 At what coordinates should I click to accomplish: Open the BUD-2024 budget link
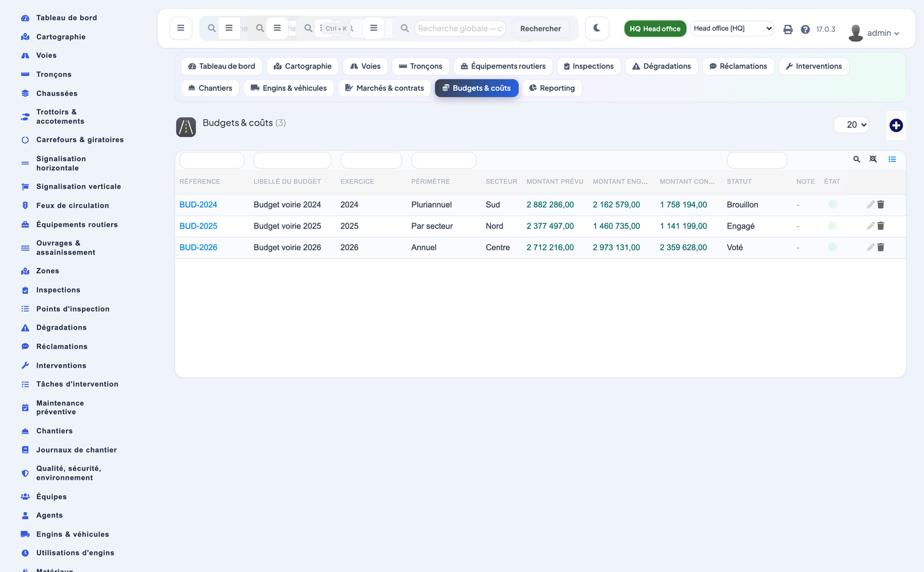pos(198,205)
